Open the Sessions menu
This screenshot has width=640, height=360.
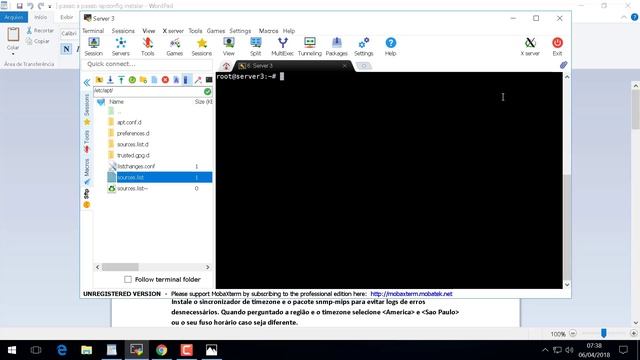(123, 31)
